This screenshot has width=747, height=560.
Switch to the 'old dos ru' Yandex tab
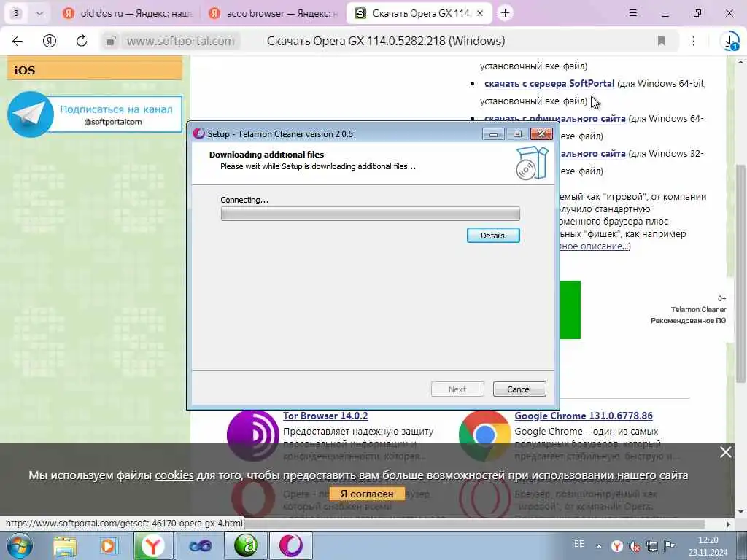(x=127, y=13)
